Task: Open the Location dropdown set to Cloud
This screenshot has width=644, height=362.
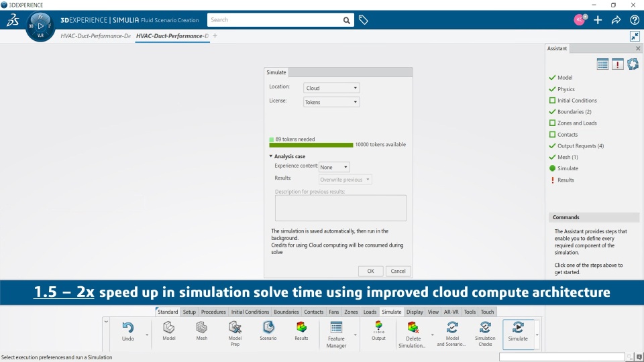Action: coord(331,88)
